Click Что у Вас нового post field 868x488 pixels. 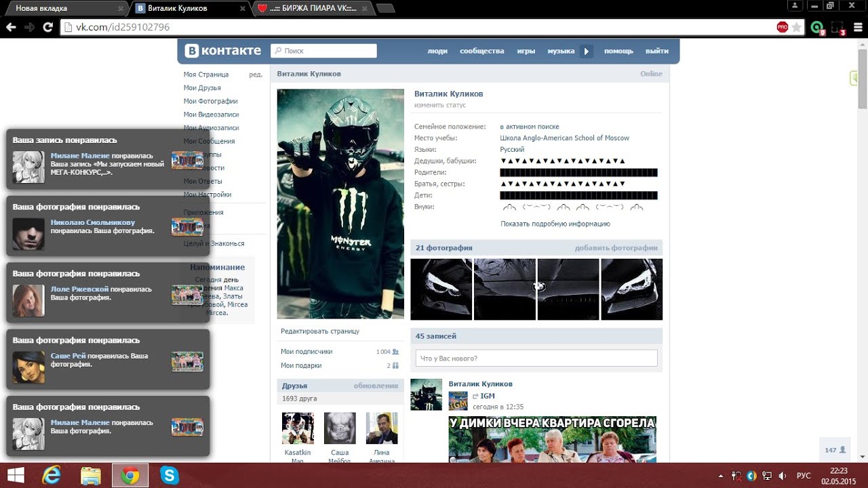coord(536,359)
